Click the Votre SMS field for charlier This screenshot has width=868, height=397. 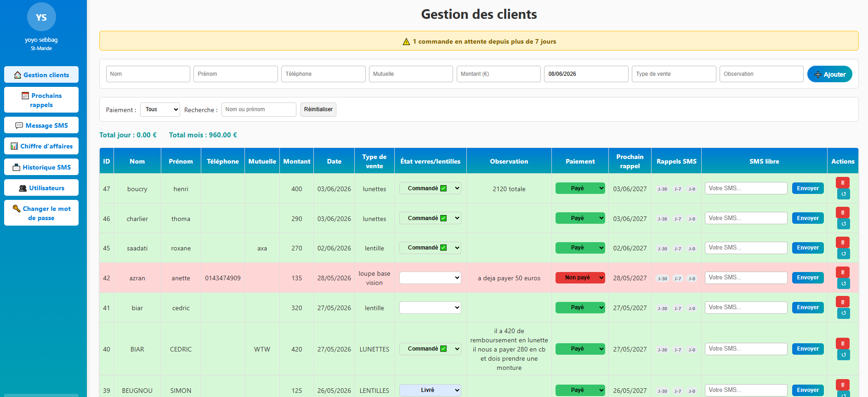(746, 218)
